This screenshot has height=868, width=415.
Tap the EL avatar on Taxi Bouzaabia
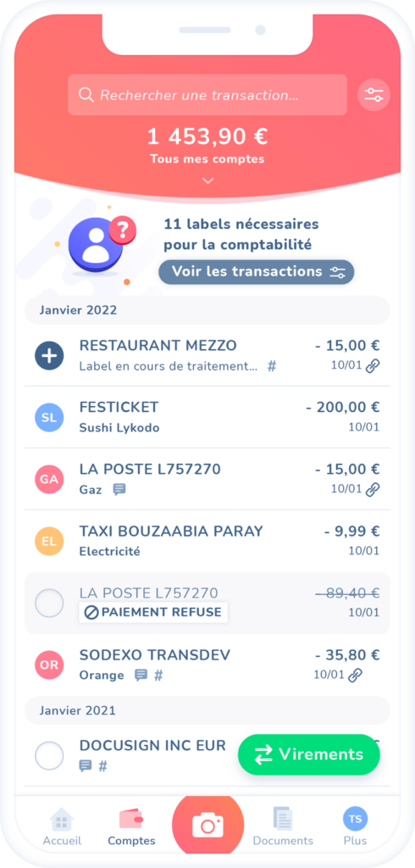pyautogui.click(x=49, y=542)
